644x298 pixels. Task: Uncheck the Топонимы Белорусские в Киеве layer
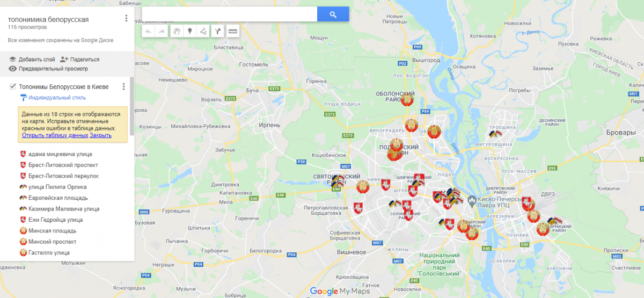pos(13,86)
